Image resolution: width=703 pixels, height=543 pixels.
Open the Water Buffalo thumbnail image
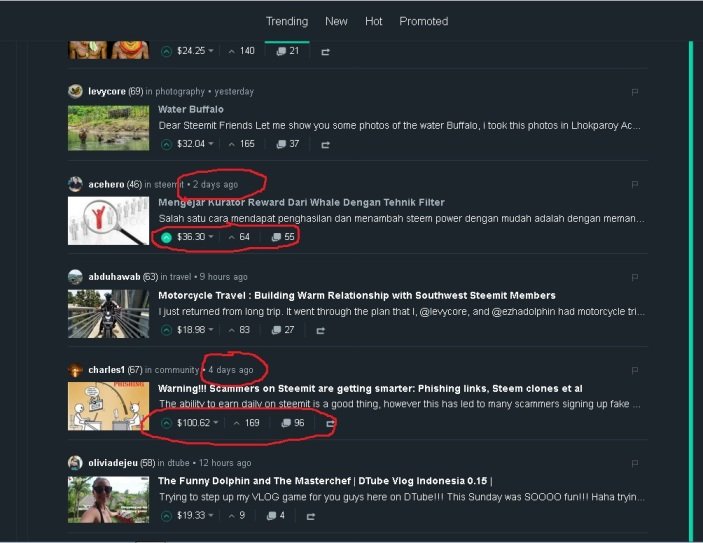[108, 128]
